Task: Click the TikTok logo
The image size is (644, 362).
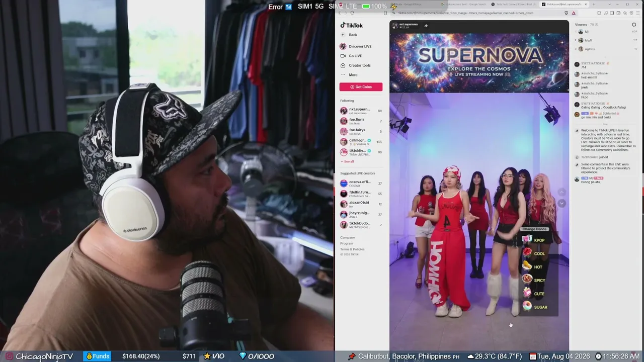Action: point(351,25)
